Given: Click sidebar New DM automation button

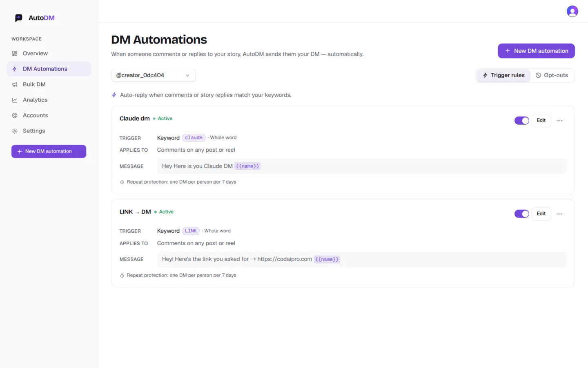Looking at the screenshot, I should pyautogui.click(x=49, y=151).
